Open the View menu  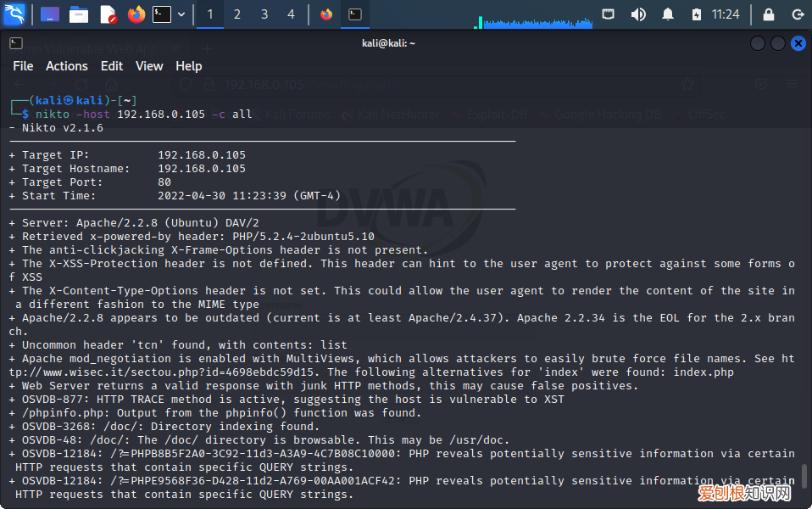point(149,66)
